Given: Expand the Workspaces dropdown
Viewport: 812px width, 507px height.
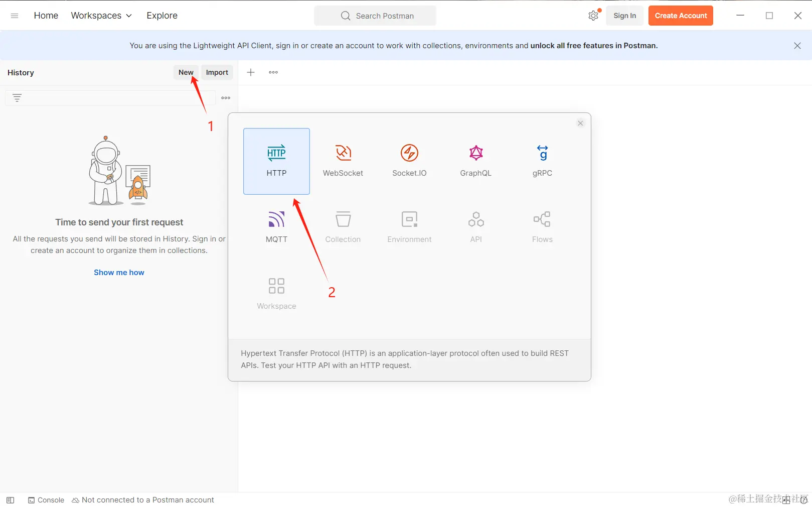Looking at the screenshot, I should (101, 16).
